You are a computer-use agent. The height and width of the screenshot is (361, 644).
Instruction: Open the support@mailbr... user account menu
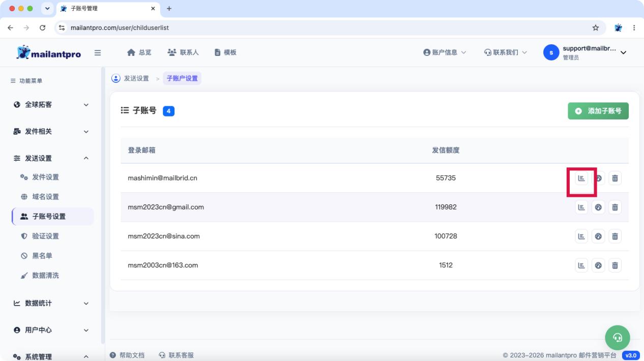coord(585,52)
